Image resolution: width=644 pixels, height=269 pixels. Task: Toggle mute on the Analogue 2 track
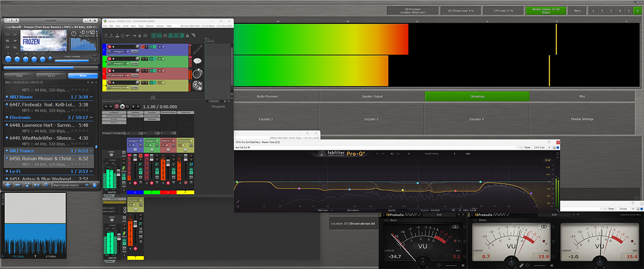[x=143, y=46]
